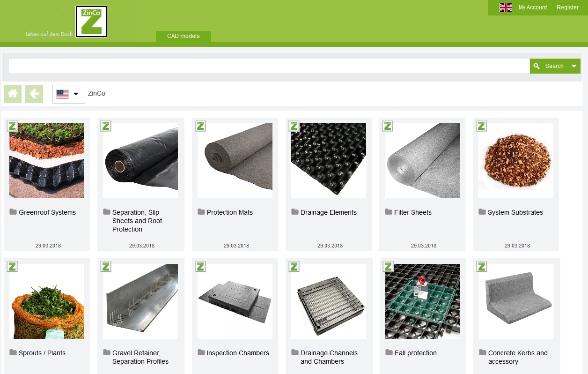
Task: Open the System Substrates folder link
Action: (515, 212)
